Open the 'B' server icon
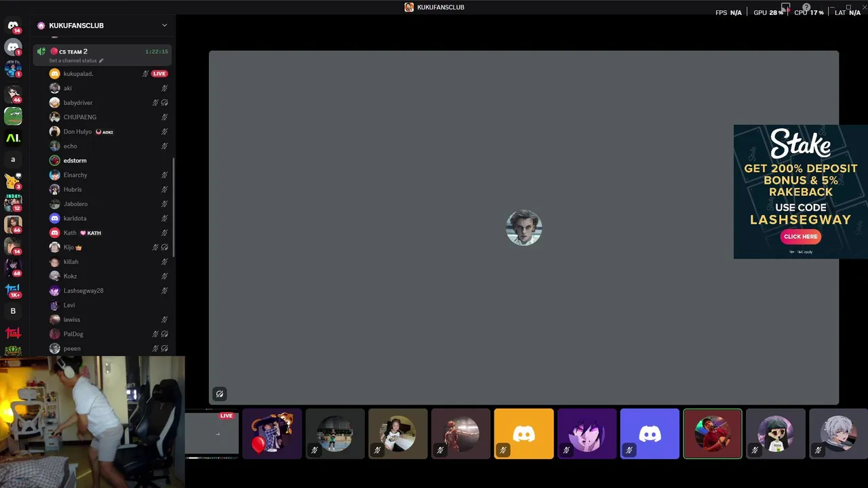Screen dimensions: 868x488 (13, 311)
